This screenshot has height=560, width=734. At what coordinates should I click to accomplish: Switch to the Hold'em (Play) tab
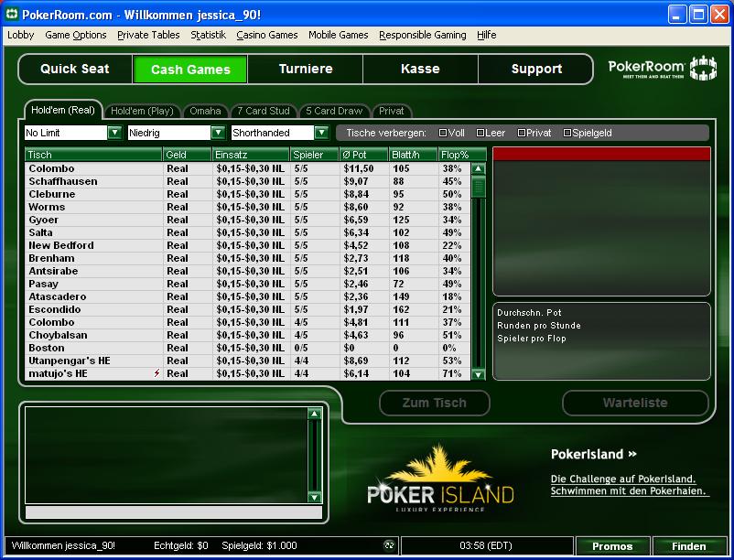[x=142, y=111]
